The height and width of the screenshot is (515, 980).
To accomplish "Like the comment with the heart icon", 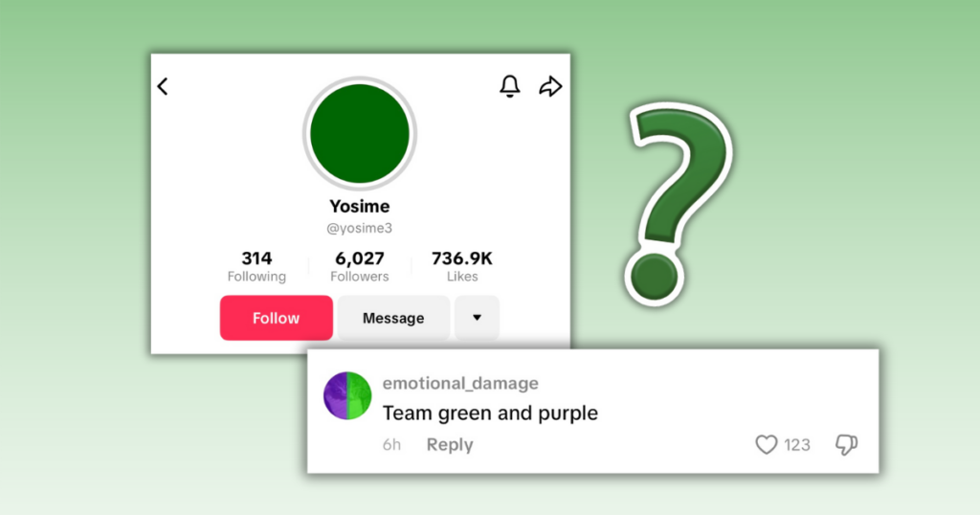I will [767, 444].
